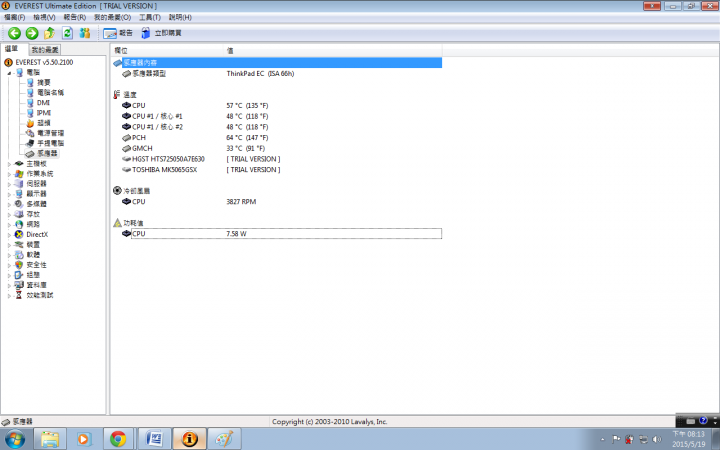
Task: Select the 感應器 sensor tree item
Action: pos(47,153)
